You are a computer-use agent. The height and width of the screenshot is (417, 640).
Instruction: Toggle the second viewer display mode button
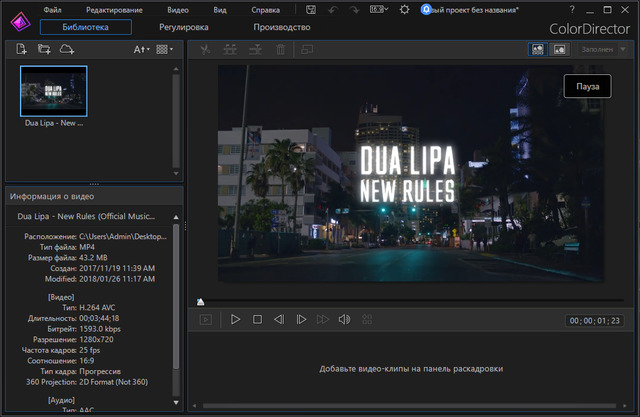point(559,48)
